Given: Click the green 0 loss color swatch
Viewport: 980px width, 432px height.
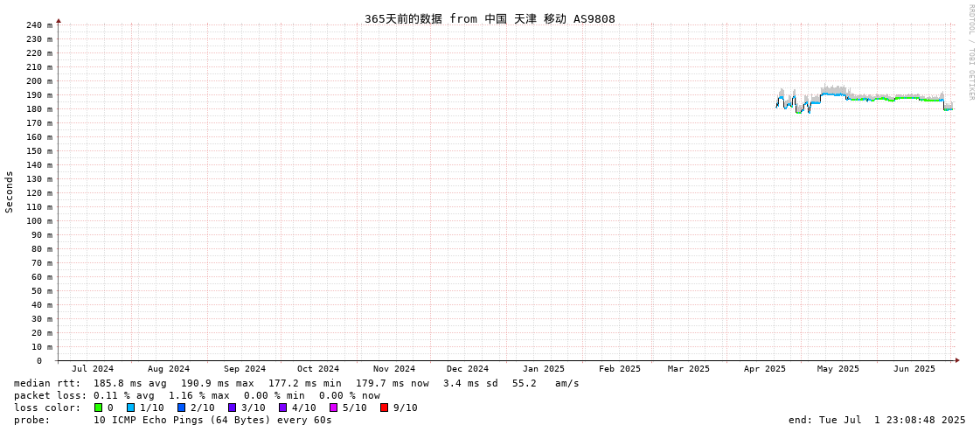Looking at the screenshot, I should coord(98,408).
